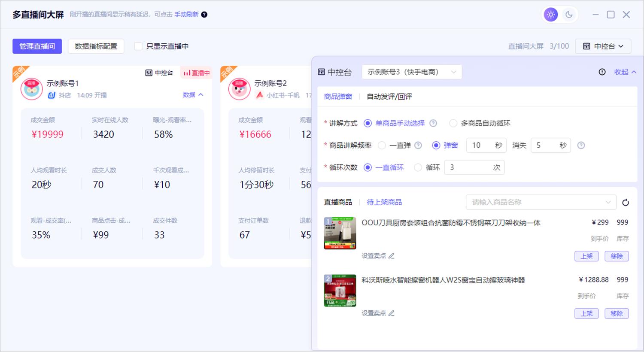Click 上架 for the 科沃斯 product
This screenshot has width=644, height=352.
pyautogui.click(x=586, y=313)
